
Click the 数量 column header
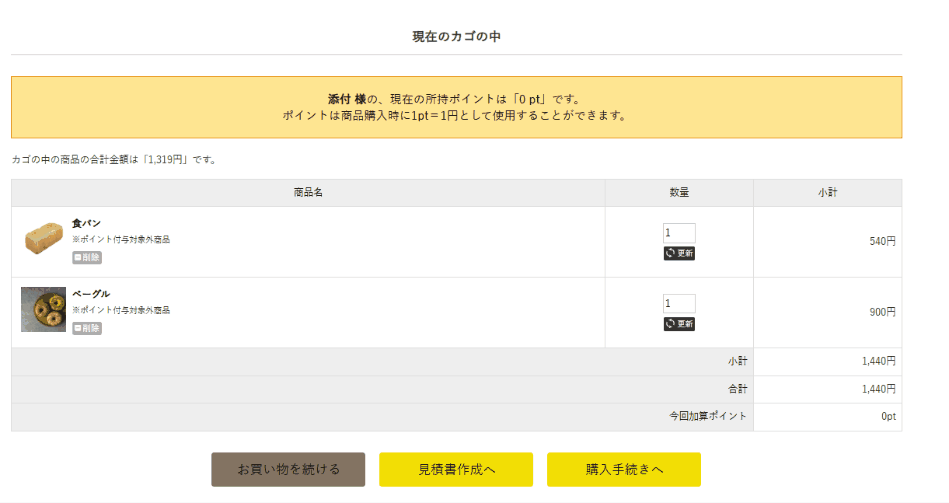pos(679,193)
